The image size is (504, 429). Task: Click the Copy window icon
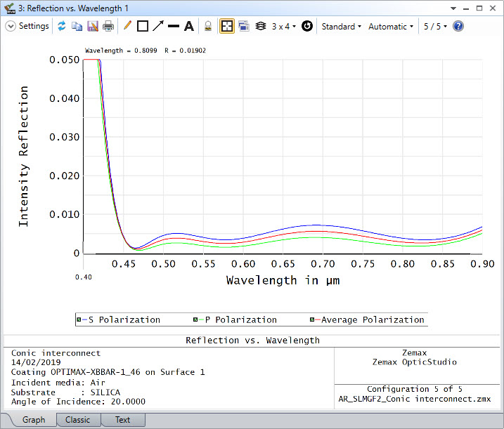point(77,27)
